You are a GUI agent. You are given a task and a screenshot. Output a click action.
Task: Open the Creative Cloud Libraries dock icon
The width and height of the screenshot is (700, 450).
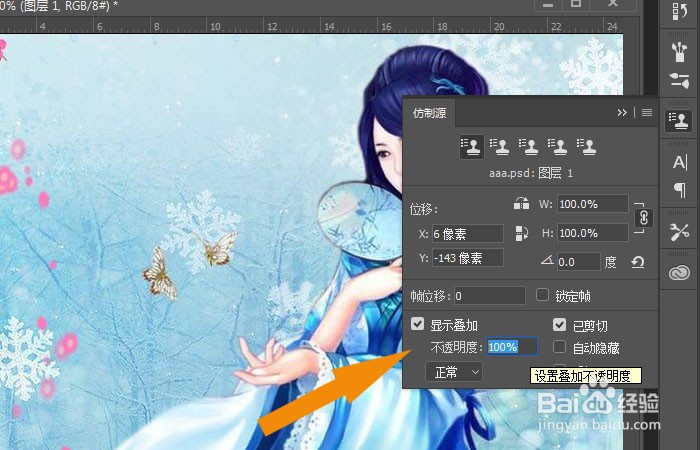679,272
